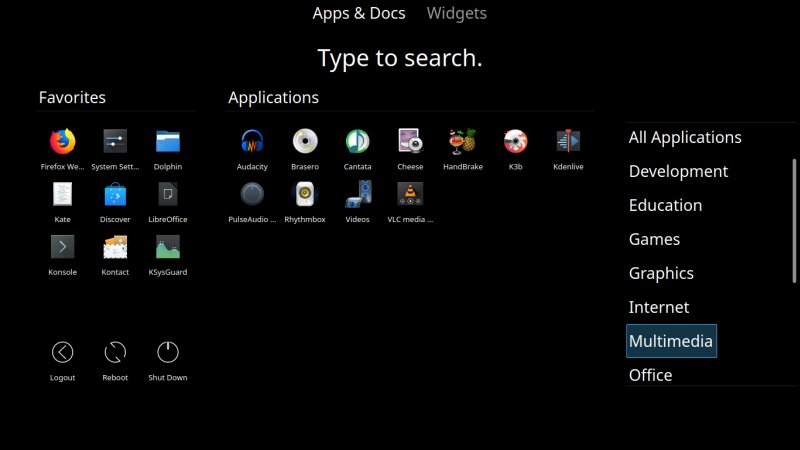Launch Audacity from the applications grid
This screenshot has height=450, width=800.
click(252, 142)
